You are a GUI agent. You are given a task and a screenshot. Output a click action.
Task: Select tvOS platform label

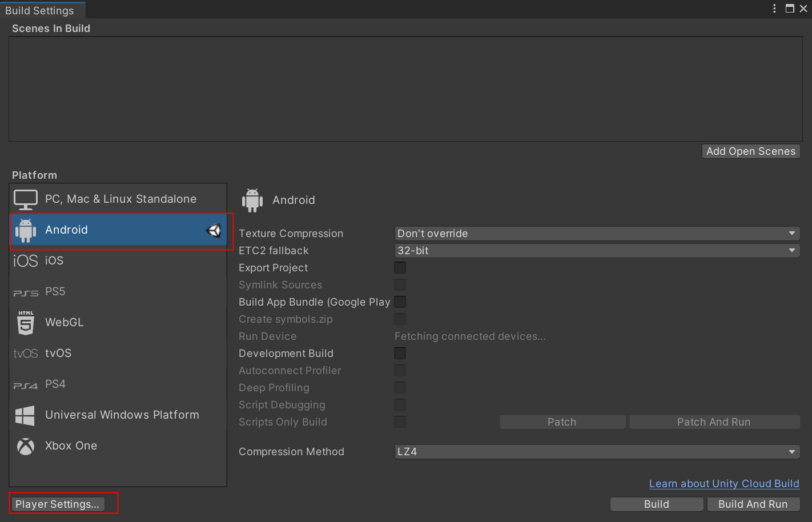pyautogui.click(x=58, y=353)
